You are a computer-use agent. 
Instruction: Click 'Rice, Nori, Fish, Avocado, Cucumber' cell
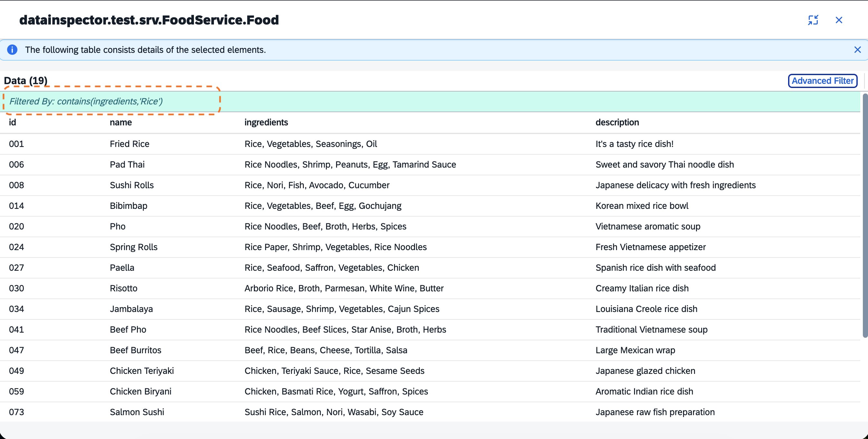point(317,185)
